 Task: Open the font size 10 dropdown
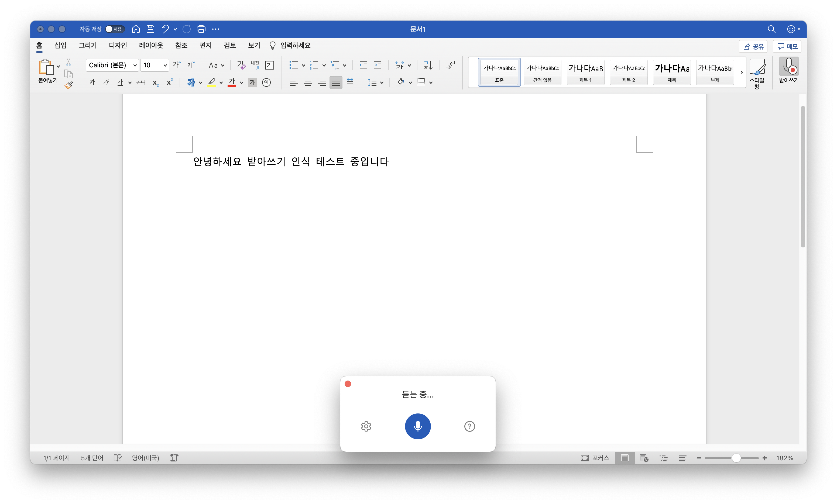coord(165,65)
